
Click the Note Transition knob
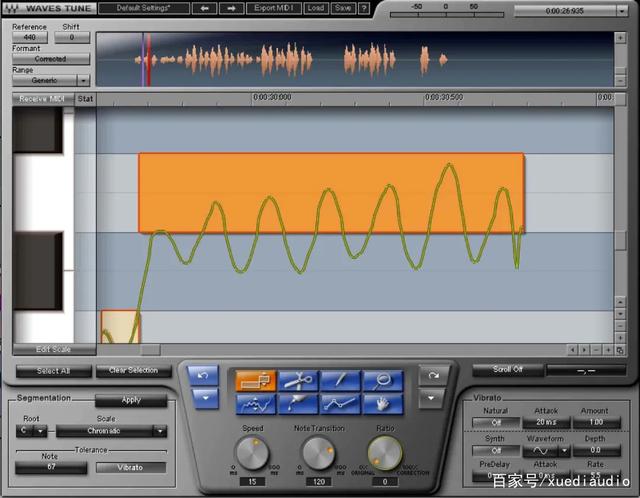coord(318,453)
